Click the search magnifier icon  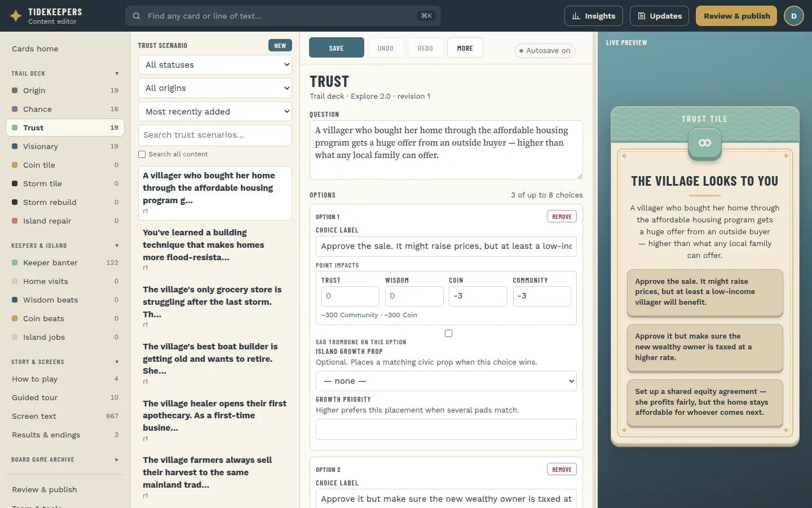pyautogui.click(x=136, y=16)
